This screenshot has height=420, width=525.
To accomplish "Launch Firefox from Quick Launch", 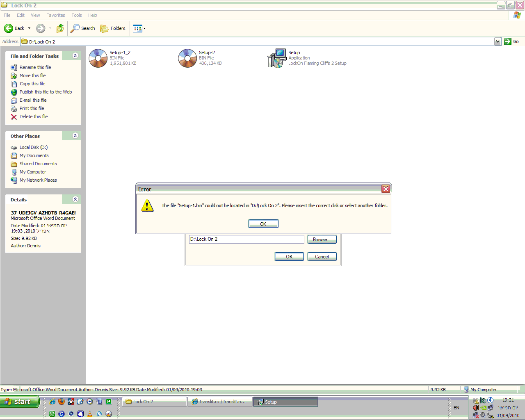I will pyautogui.click(x=62, y=402).
